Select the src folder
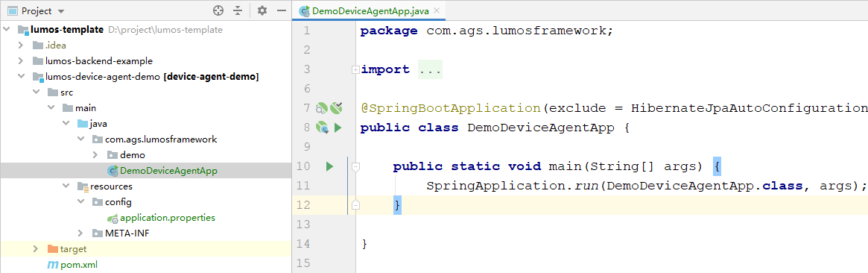This screenshot has width=868, height=273. click(66, 92)
